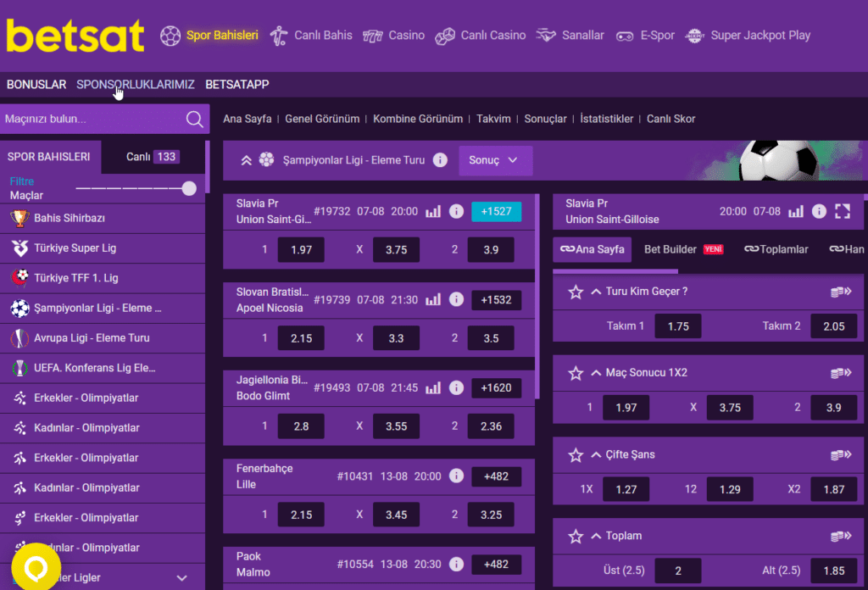Open statistics chart for Jagiellonia match
Viewport: 868px width, 590px height.
[x=433, y=387]
